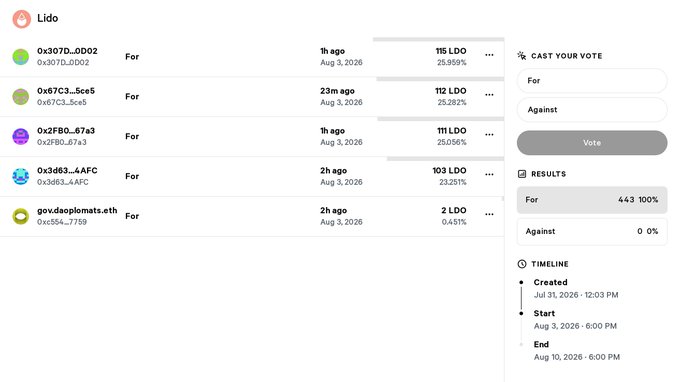Click the '103 LDO' voting power
680x382 pixels.
point(449,171)
